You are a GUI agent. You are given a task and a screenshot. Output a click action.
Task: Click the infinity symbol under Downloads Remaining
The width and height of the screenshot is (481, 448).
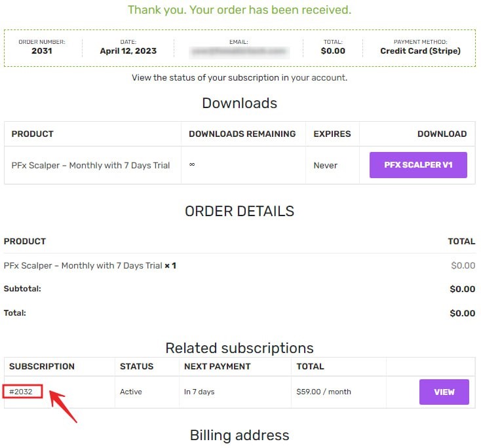click(192, 165)
